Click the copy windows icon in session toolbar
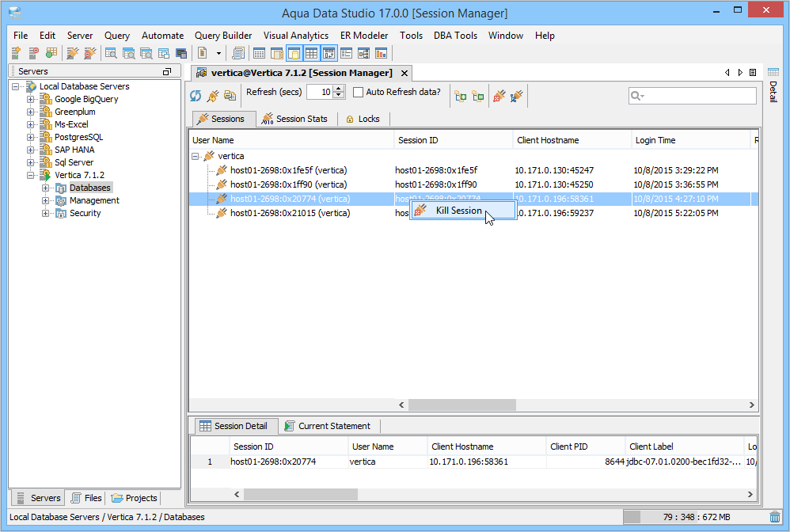 [230, 96]
